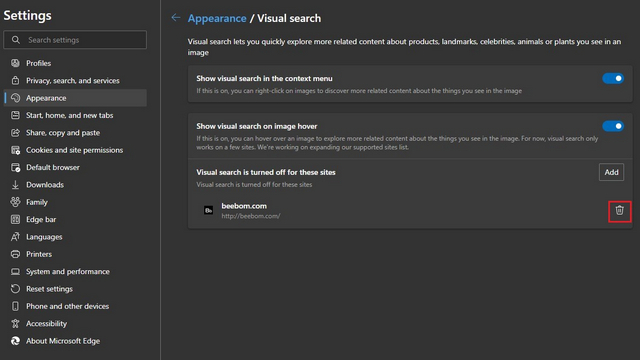Open Share, copy and paste settings

click(75, 133)
